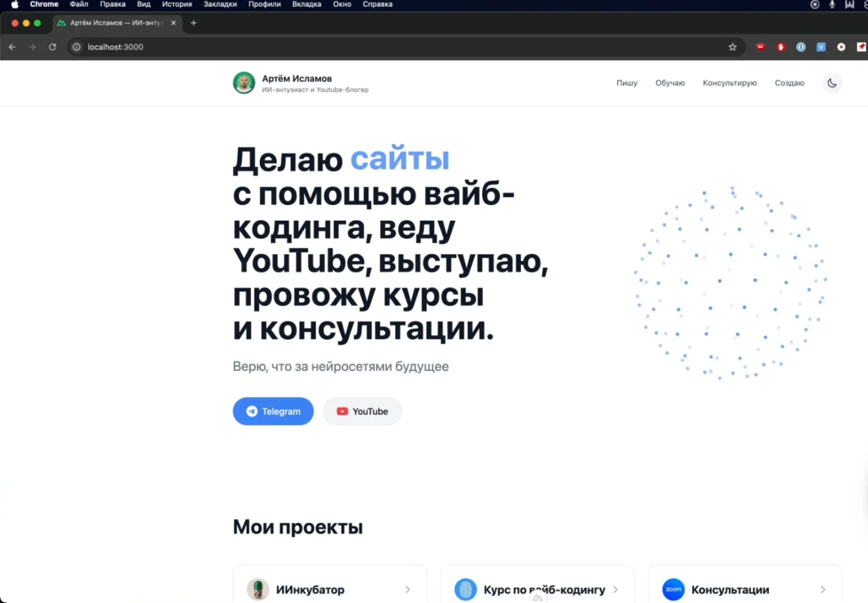Go to the Пишу nav link
This screenshot has height=603, width=868.
(627, 83)
